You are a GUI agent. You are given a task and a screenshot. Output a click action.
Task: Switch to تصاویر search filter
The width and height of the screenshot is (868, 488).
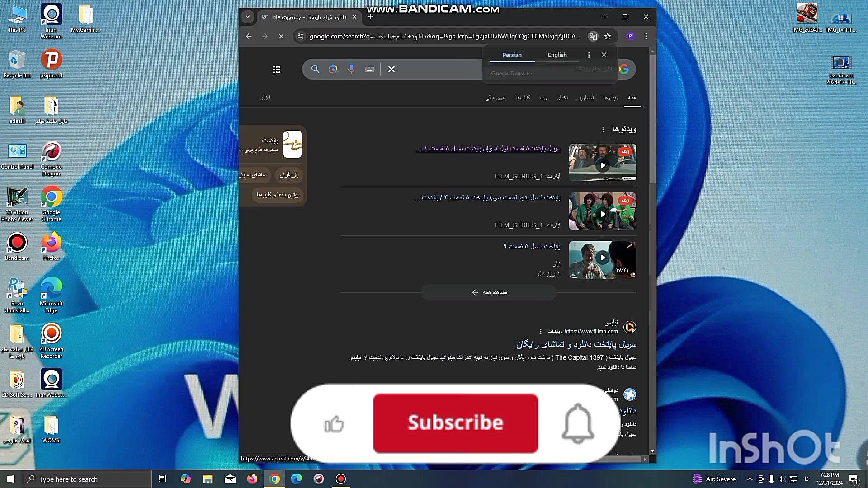586,98
